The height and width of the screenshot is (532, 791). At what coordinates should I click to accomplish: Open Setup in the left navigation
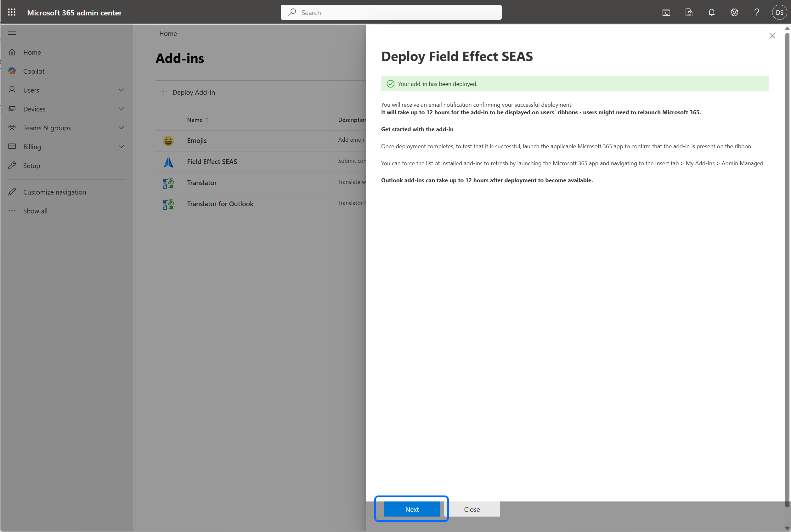pos(31,166)
